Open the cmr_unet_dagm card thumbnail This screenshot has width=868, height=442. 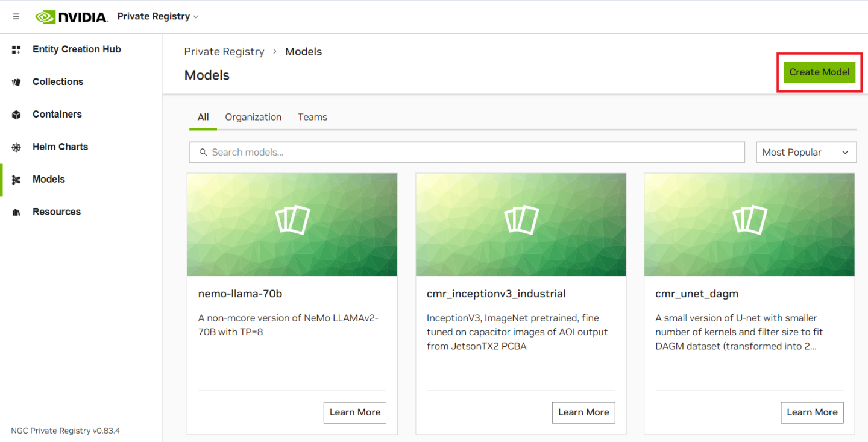(x=749, y=224)
